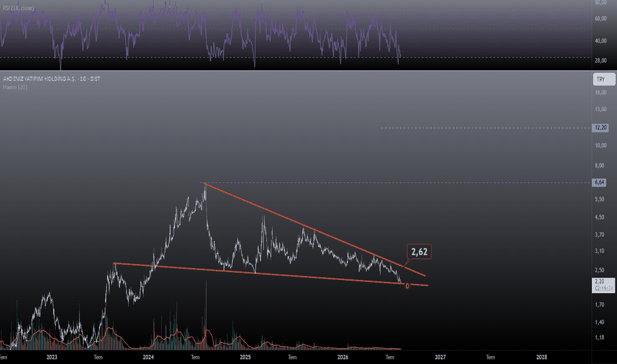Screen dimensions: 617x364
Task: Click the 2,50 price axis value
Action: point(599,270)
